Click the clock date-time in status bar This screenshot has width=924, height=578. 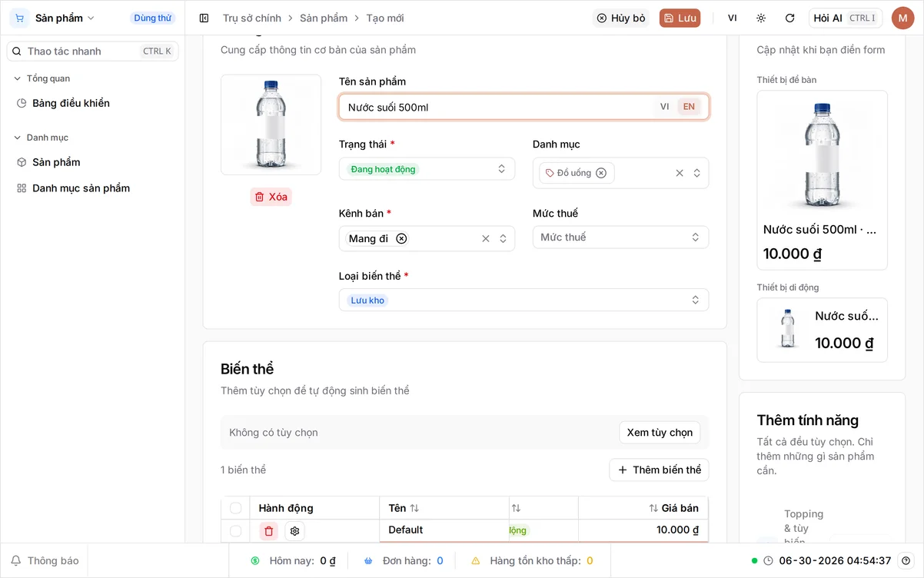(827, 560)
